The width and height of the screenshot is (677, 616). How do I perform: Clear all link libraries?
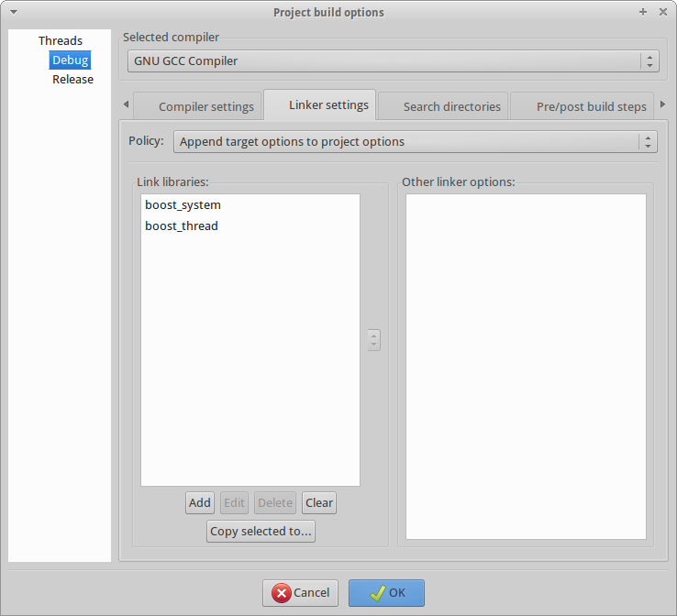point(319,503)
